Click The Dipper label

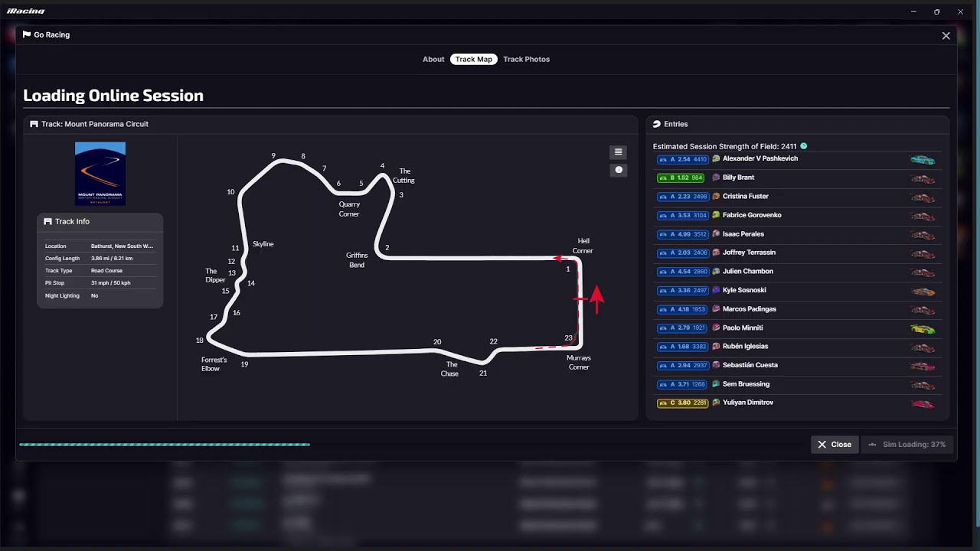pos(216,275)
